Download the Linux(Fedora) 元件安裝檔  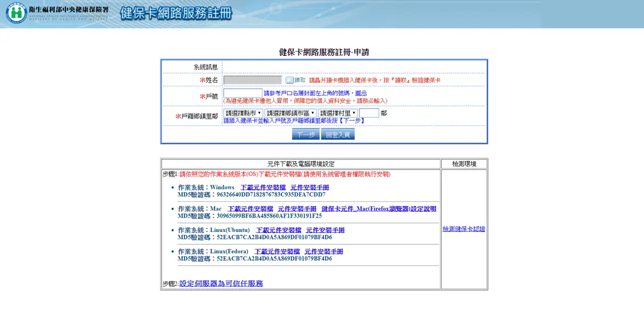point(277,251)
